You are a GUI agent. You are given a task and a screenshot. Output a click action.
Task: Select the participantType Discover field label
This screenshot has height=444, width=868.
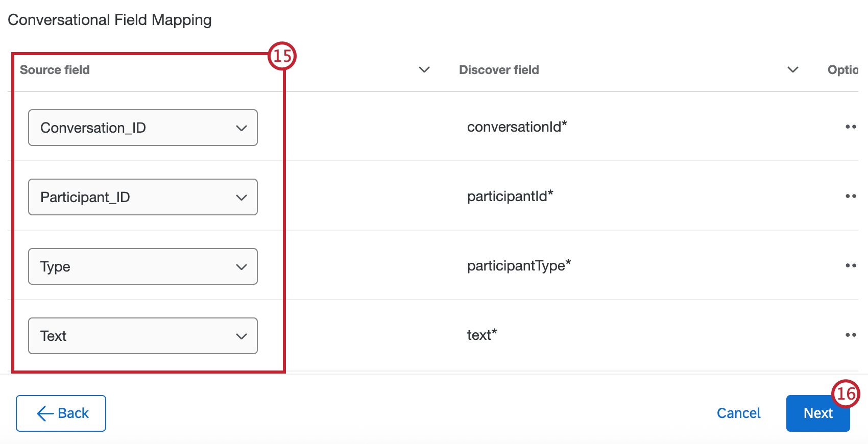tap(518, 265)
